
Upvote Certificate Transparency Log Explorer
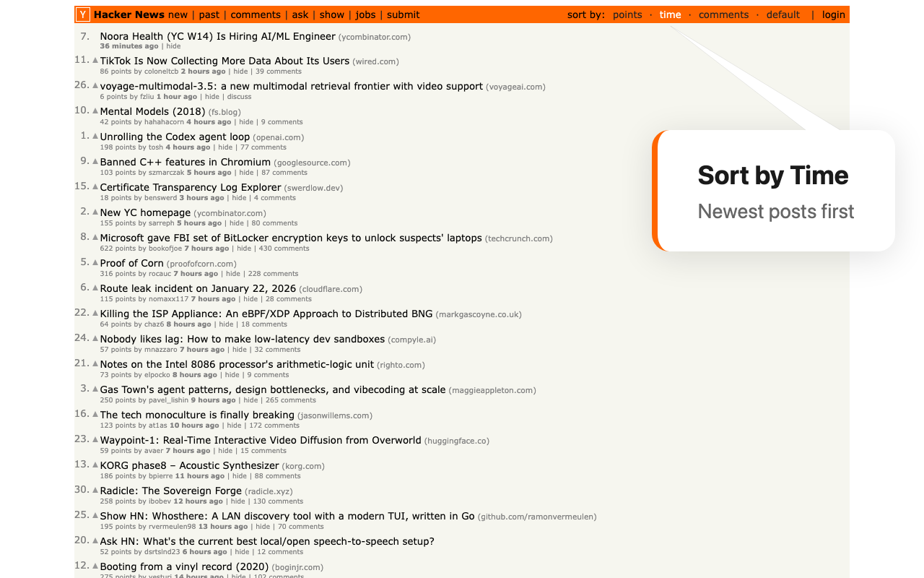point(95,186)
